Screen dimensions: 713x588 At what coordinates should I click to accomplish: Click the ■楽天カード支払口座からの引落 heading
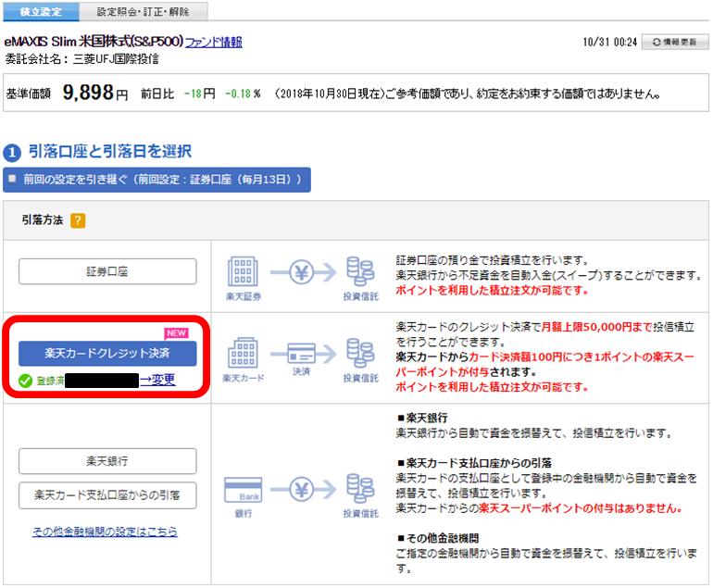[474, 463]
